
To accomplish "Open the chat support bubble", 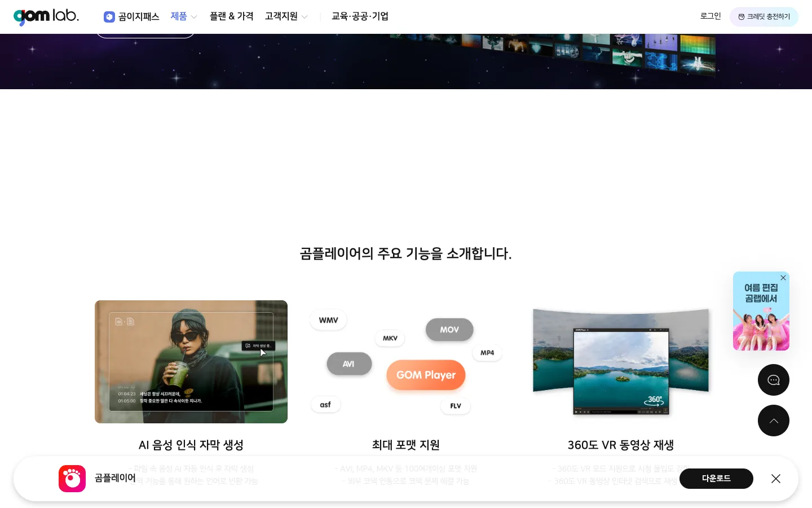I will coord(774,380).
